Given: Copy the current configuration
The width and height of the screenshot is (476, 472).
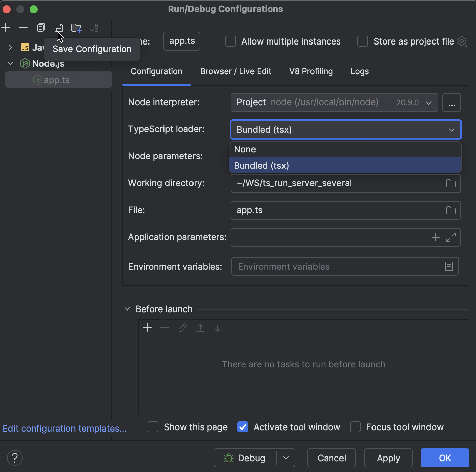Looking at the screenshot, I should click(x=41, y=27).
